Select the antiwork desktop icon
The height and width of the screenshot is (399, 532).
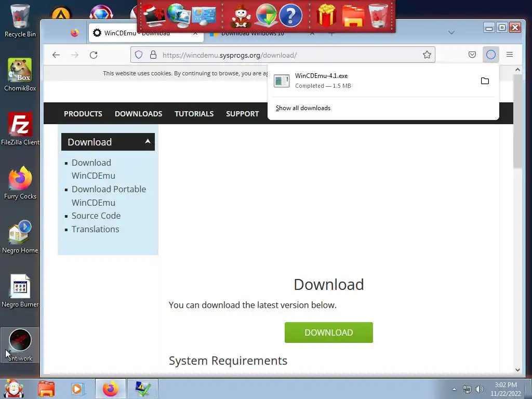tap(20, 345)
